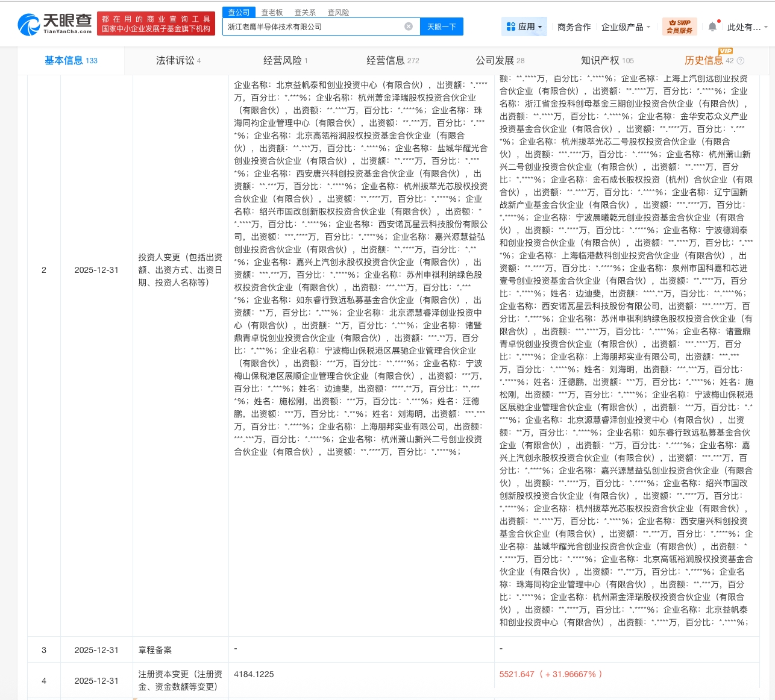Open the notification bell
Viewport: 775px width, 700px height.
pyautogui.click(x=712, y=27)
